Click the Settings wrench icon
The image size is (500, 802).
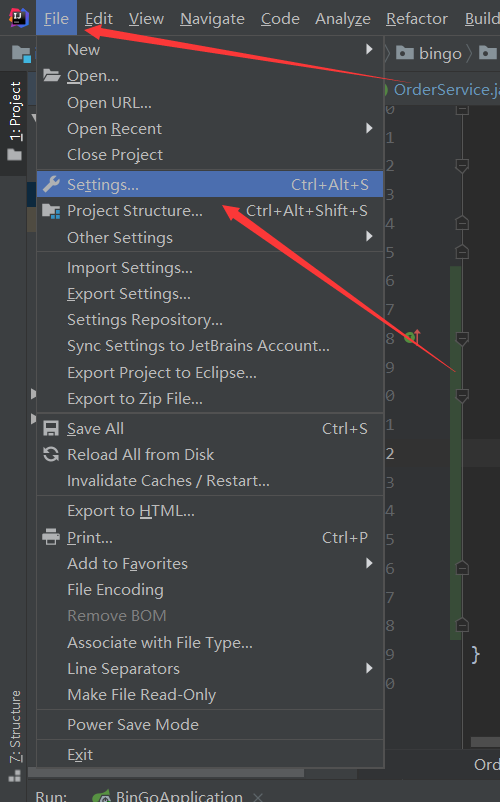coord(51,184)
